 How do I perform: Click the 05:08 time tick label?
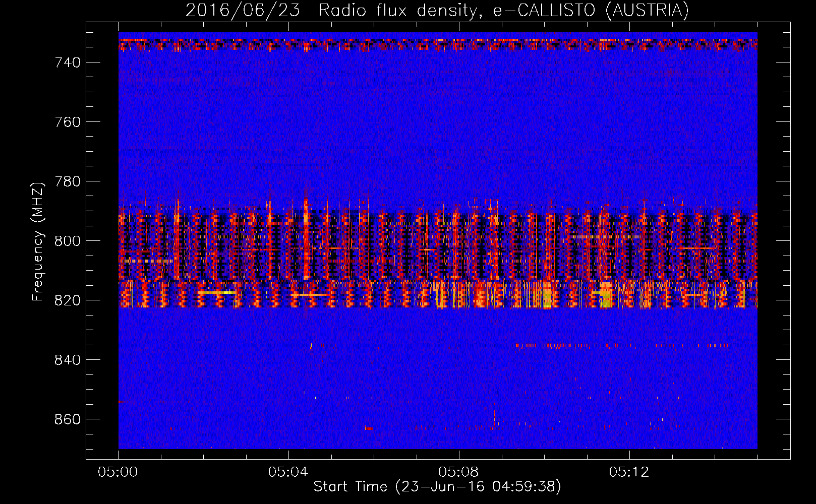(459, 472)
